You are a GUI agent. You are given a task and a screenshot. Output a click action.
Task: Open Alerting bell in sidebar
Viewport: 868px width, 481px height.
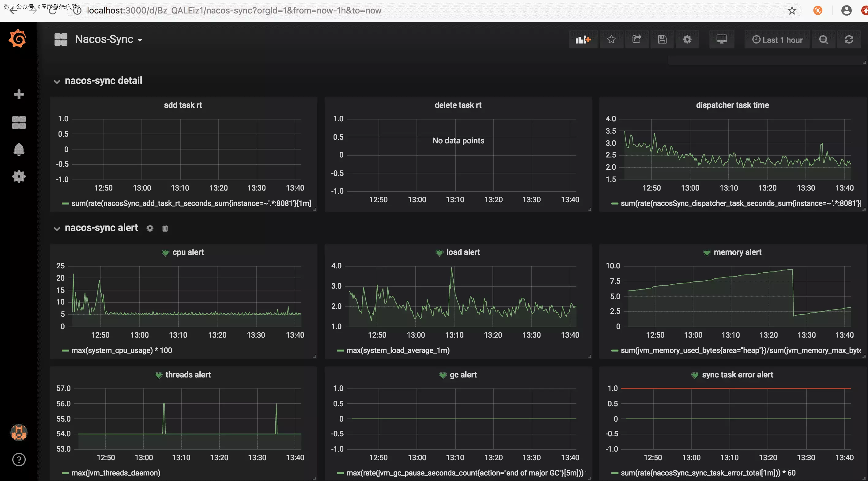(19, 149)
